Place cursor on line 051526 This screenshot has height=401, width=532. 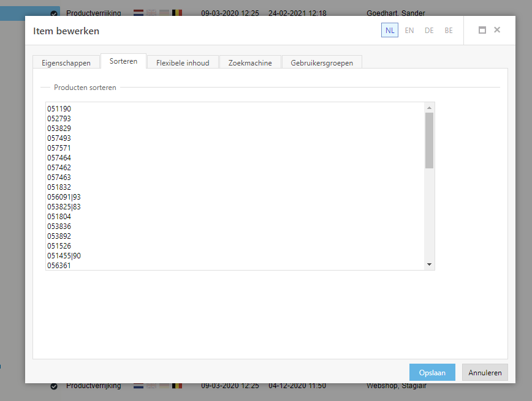click(59, 246)
